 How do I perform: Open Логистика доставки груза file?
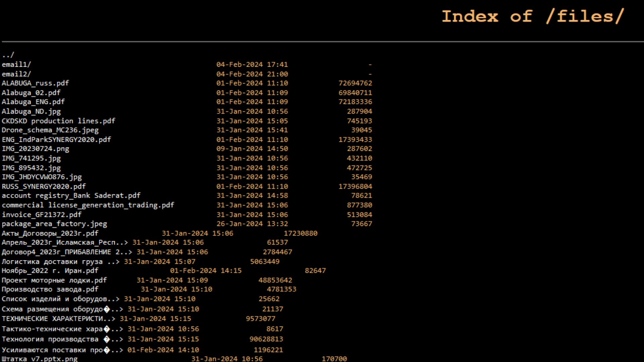[60, 261]
